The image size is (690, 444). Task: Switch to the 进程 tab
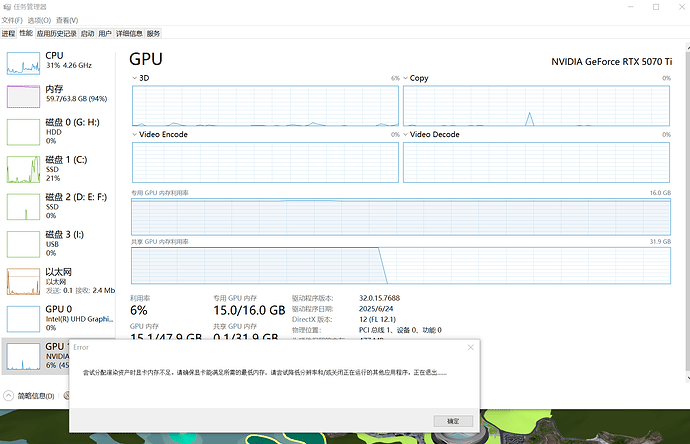tap(9, 33)
